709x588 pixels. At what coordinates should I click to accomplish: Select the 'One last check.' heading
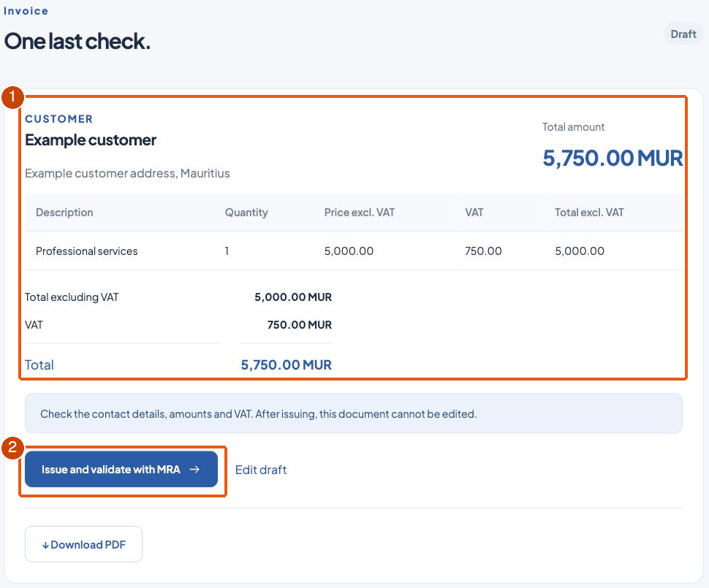[77, 41]
